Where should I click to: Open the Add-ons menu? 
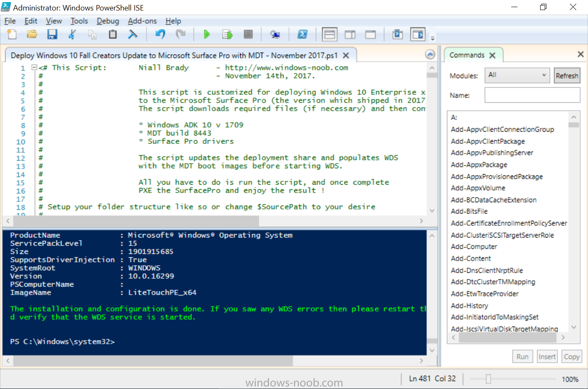pyautogui.click(x=142, y=21)
